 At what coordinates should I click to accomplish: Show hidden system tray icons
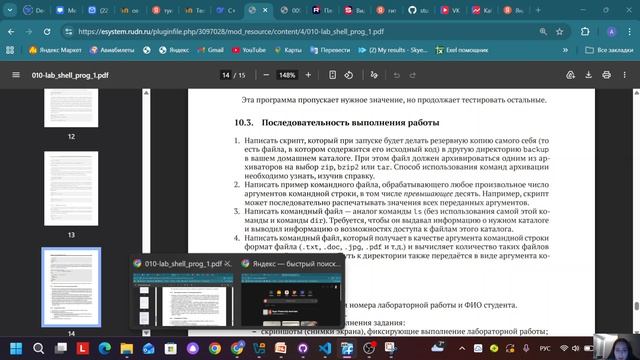point(462,348)
